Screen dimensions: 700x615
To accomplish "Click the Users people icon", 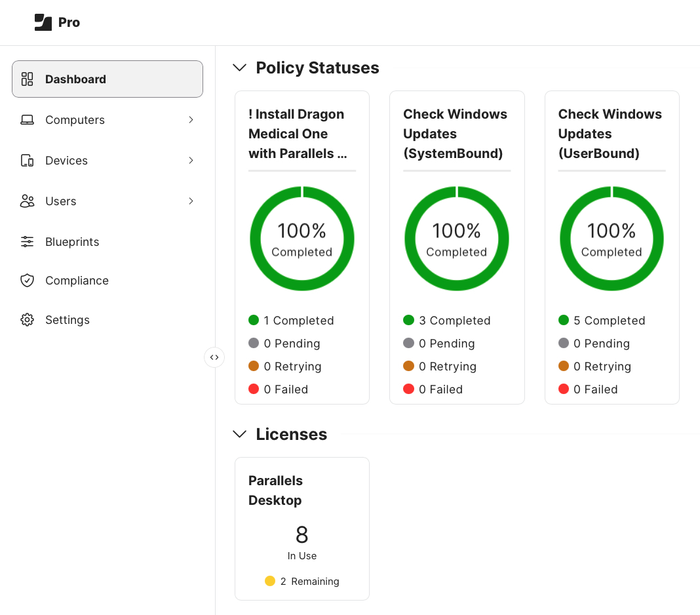I will (x=27, y=201).
